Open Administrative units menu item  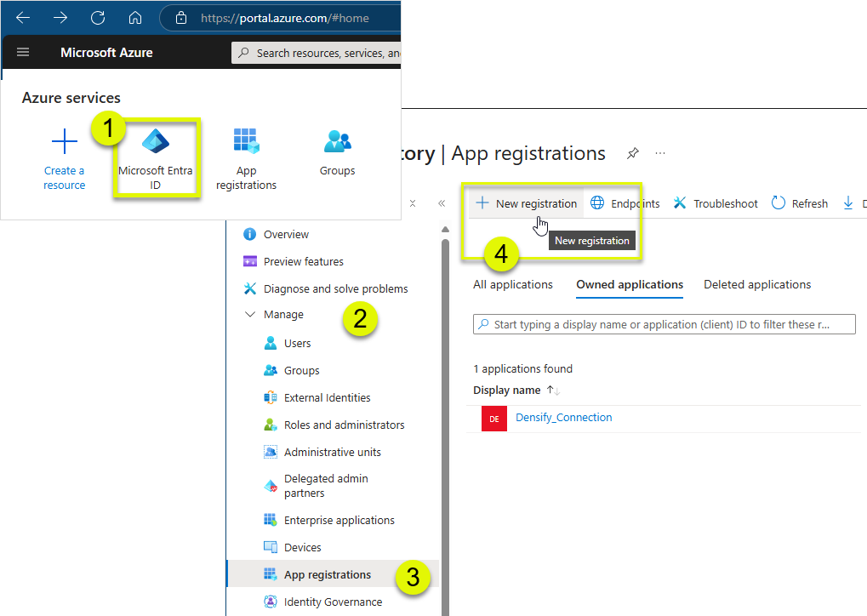pyautogui.click(x=333, y=452)
